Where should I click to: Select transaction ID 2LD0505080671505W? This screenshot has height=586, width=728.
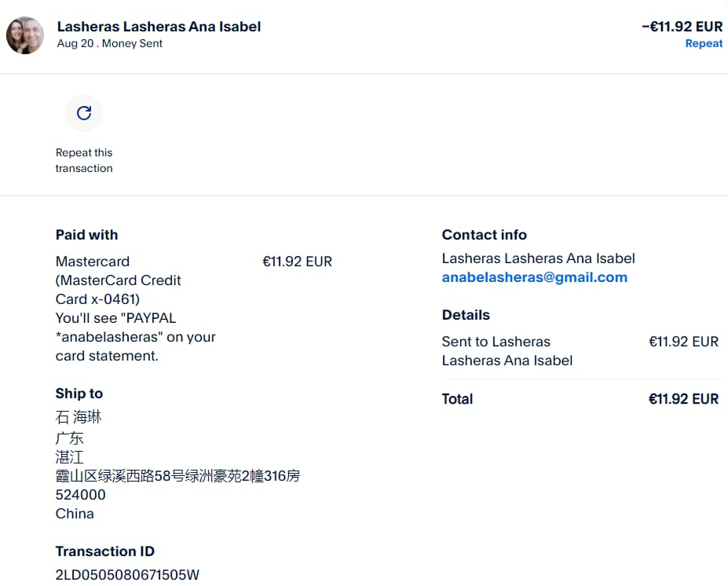[127, 575]
